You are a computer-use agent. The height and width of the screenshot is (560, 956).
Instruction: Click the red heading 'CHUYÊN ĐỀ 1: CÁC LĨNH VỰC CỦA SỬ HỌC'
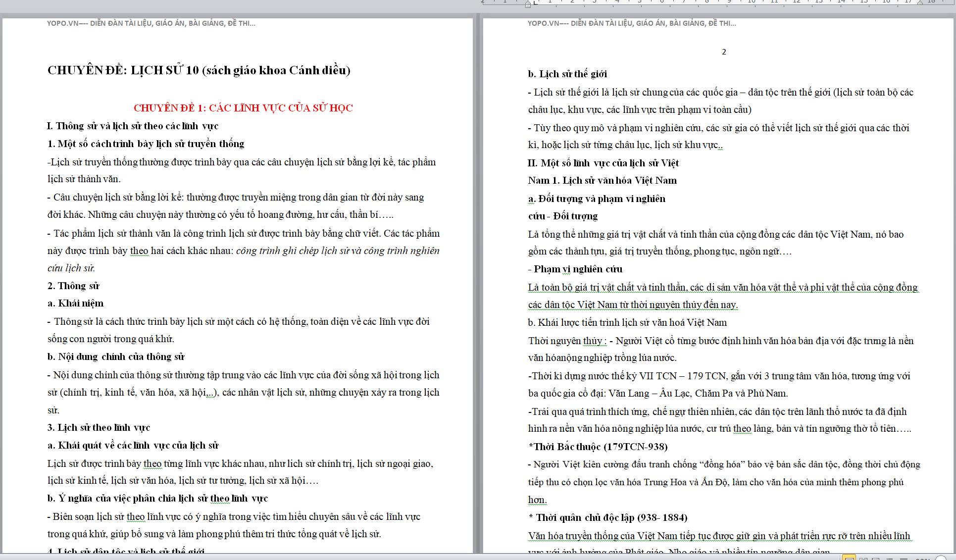pyautogui.click(x=243, y=108)
